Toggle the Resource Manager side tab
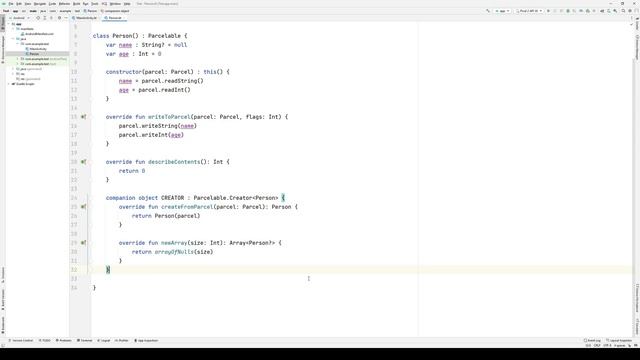 (x=2, y=49)
